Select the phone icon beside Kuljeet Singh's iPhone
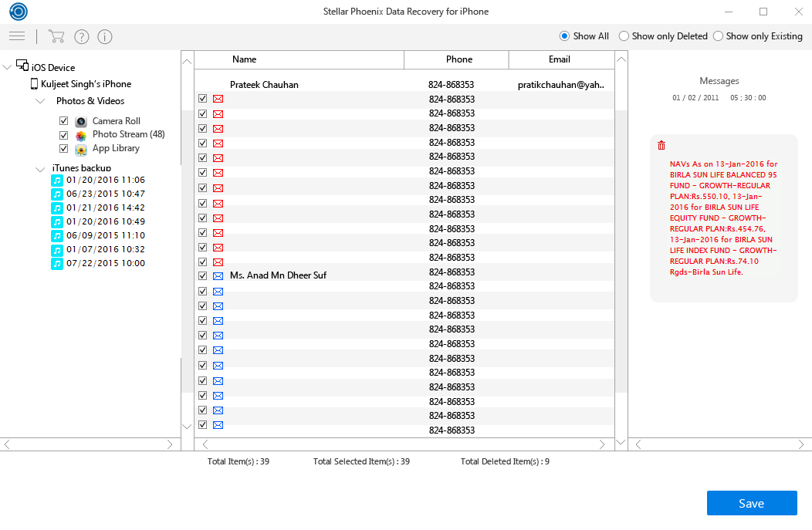The width and height of the screenshot is (812, 530). pos(34,84)
